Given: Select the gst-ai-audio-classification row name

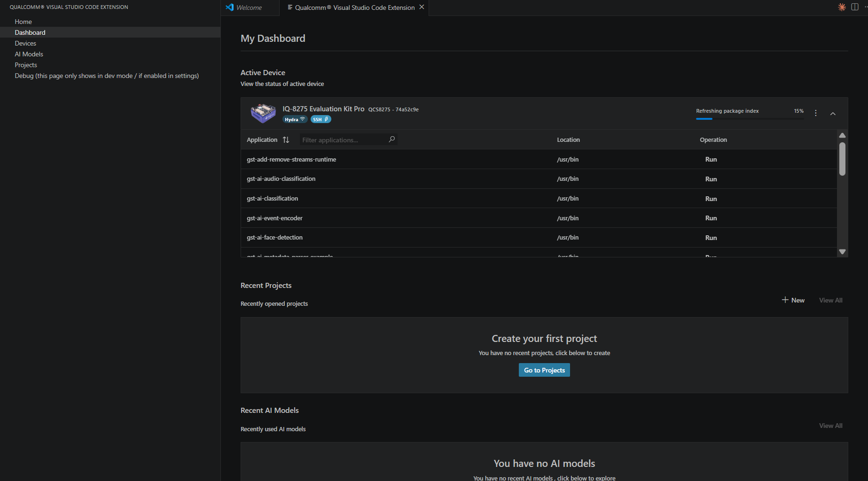Looking at the screenshot, I should coord(281,179).
